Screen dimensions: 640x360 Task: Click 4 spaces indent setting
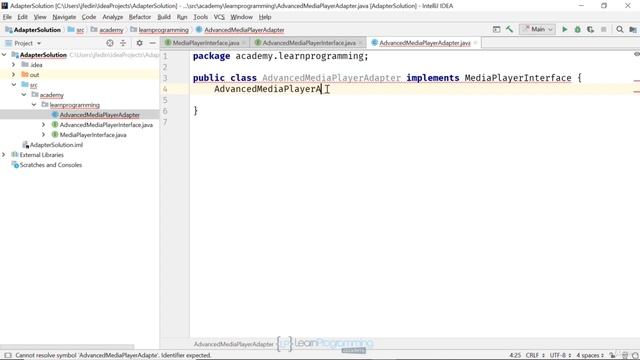coord(590,356)
